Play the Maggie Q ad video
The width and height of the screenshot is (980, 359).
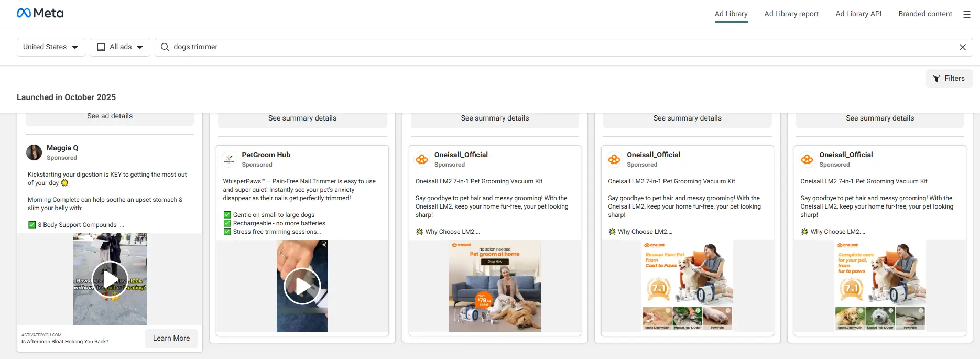coord(110,279)
